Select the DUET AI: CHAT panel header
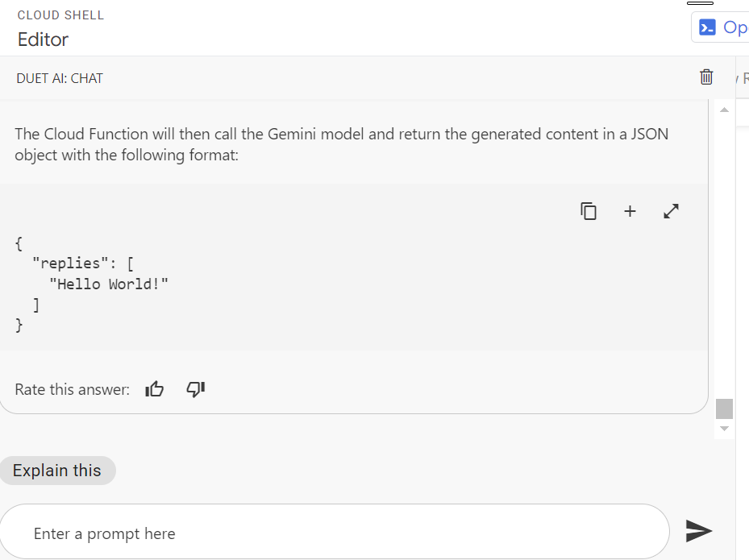749x560 pixels. [60, 78]
